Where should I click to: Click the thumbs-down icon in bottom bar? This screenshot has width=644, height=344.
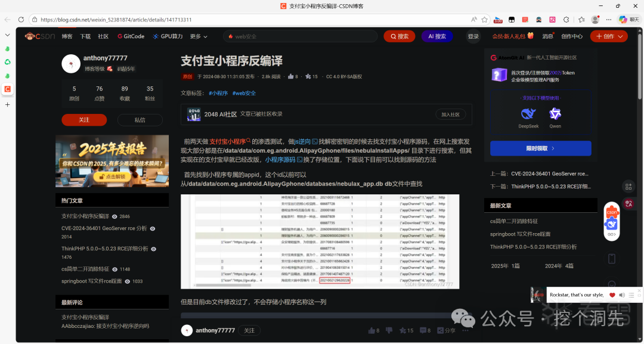click(389, 330)
